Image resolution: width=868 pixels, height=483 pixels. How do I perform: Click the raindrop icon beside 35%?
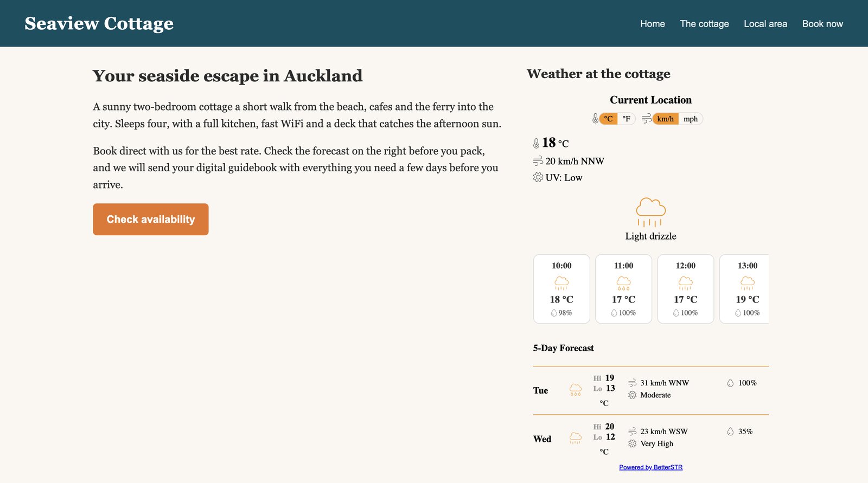(x=730, y=432)
